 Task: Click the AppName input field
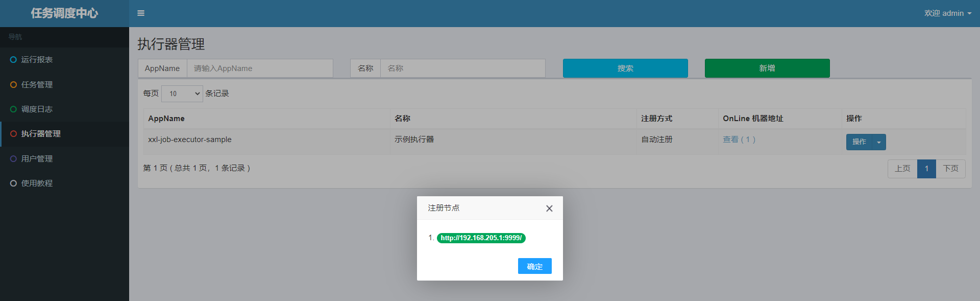coord(260,68)
